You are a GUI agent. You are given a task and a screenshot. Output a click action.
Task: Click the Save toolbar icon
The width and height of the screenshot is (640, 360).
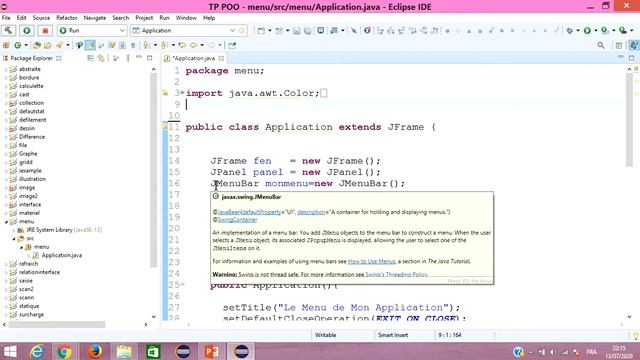coord(297,31)
